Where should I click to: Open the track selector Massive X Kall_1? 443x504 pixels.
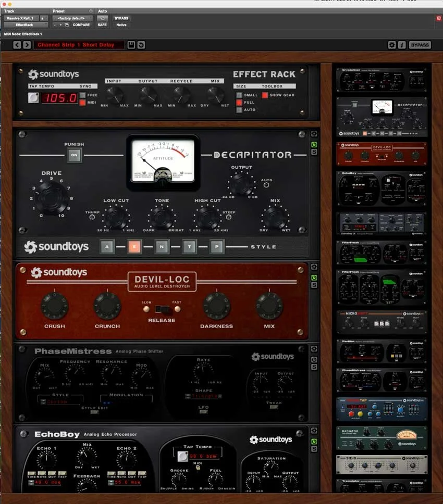click(21, 18)
